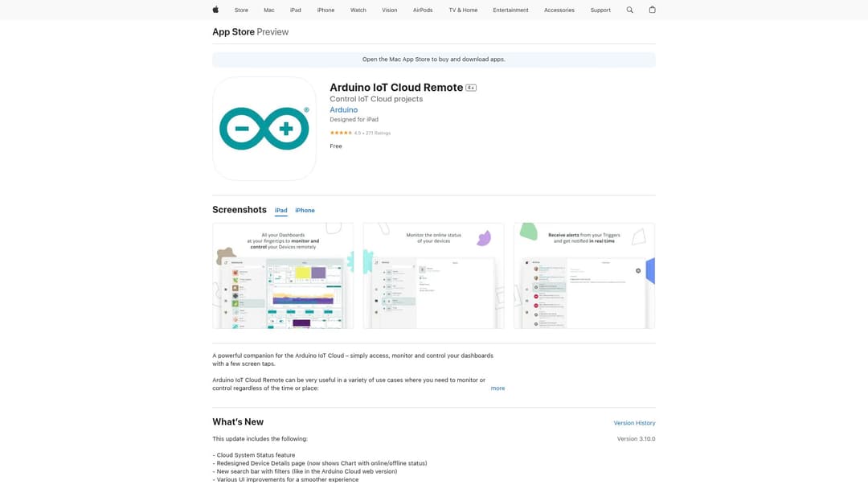Screen dimensions: 868x489
Task: Open the Dashboards screenshot thumbnail
Action: (x=283, y=276)
